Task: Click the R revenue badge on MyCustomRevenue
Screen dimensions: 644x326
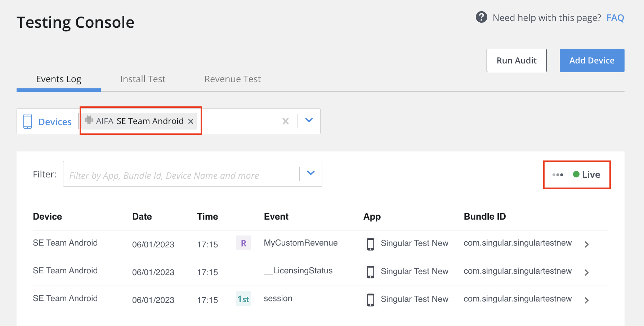Action: coord(243,243)
